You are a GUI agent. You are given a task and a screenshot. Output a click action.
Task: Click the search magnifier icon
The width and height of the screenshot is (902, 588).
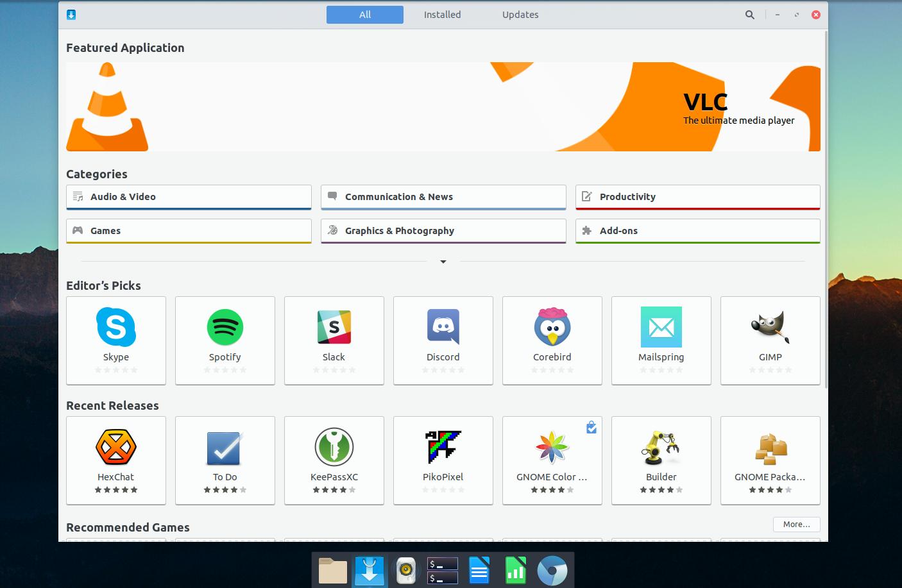point(749,15)
